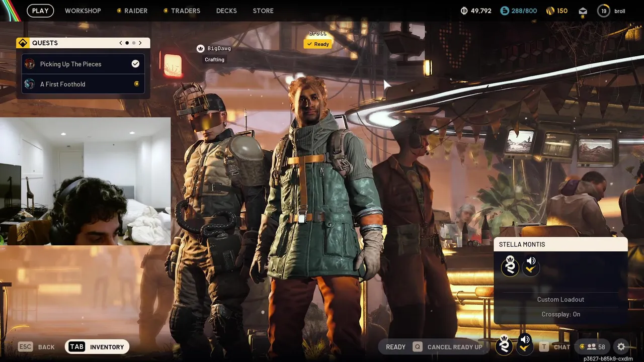This screenshot has height=362, width=644.
Task: Toggle the Crossplay: On setting
Action: pos(560,314)
